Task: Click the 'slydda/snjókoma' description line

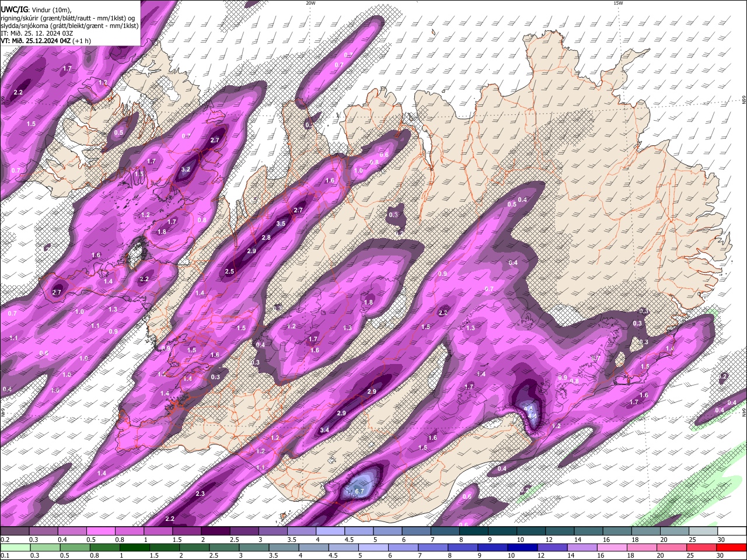Action: pos(69,25)
